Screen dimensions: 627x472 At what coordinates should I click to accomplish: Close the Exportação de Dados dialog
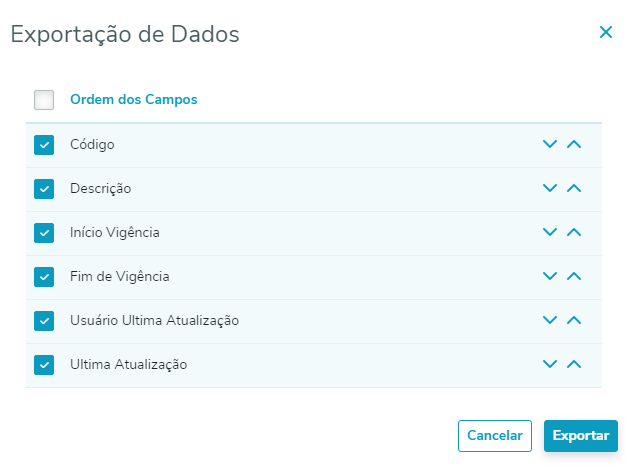click(x=605, y=32)
